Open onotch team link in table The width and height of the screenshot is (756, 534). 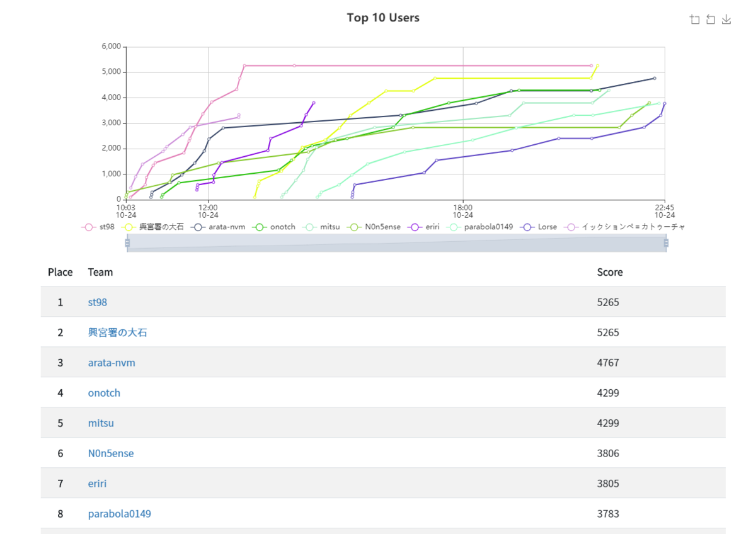(104, 393)
